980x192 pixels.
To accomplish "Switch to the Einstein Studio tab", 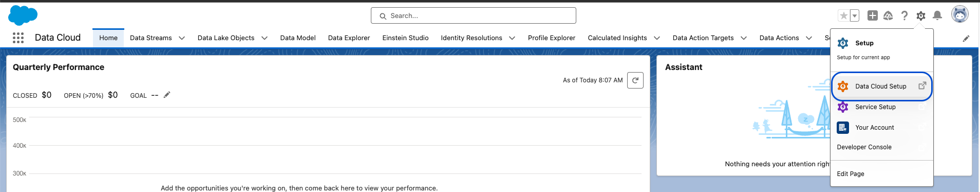I will [x=406, y=38].
